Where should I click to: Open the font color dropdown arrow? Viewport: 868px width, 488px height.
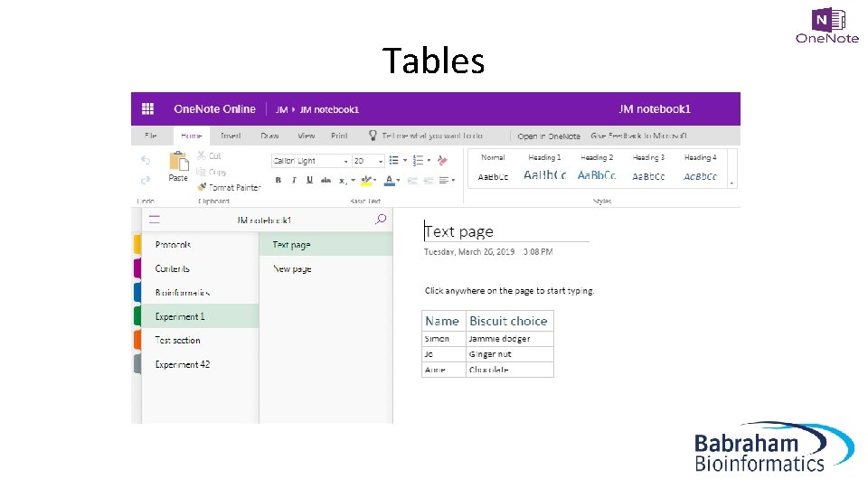[x=398, y=181]
